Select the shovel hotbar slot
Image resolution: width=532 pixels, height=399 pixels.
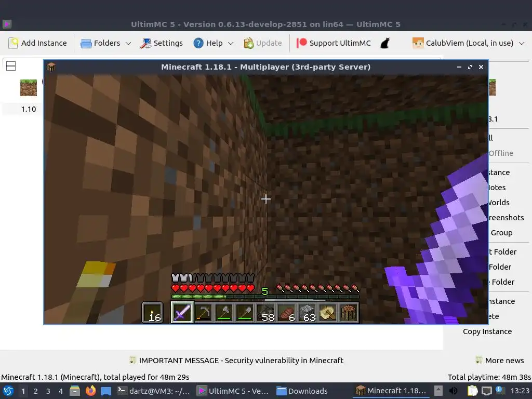coord(245,312)
